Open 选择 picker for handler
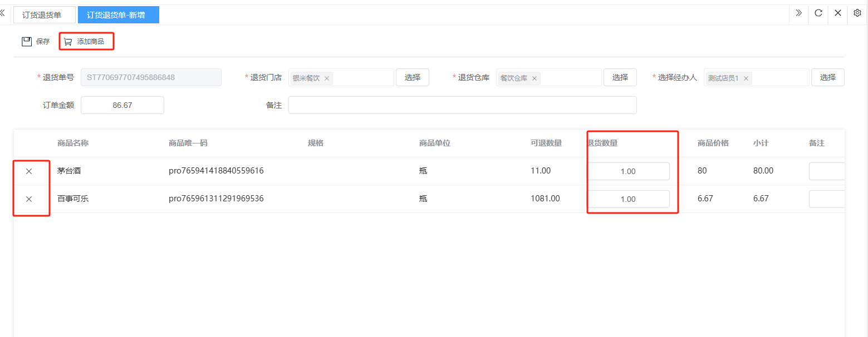Image resolution: width=868 pixels, height=337 pixels. [827, 77]
